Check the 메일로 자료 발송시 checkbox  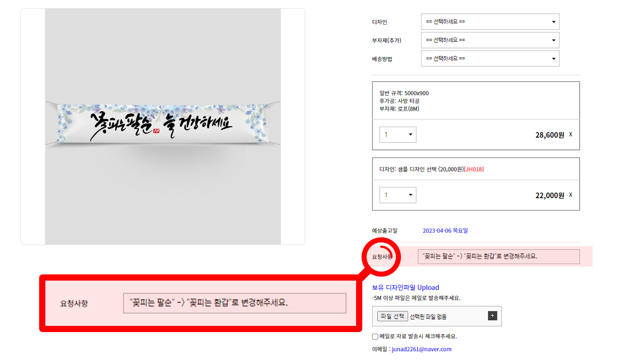point(375,337)
